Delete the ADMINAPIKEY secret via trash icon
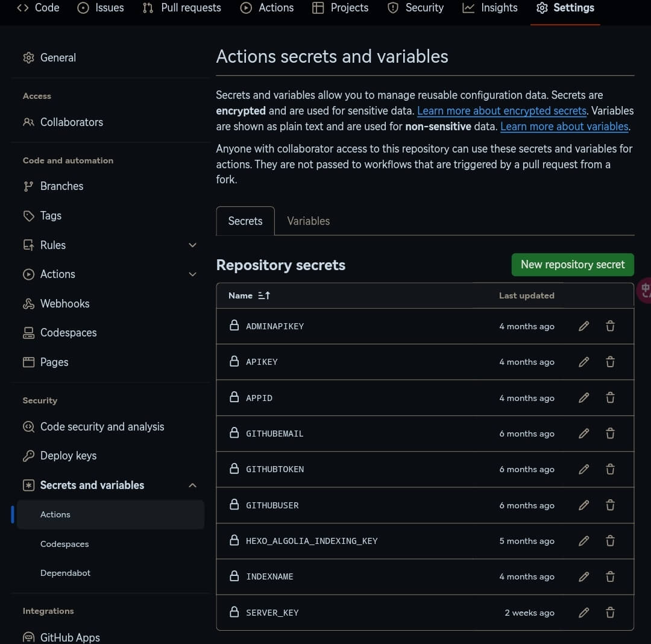This screenshot has width=651, height=644. (610, 326)
